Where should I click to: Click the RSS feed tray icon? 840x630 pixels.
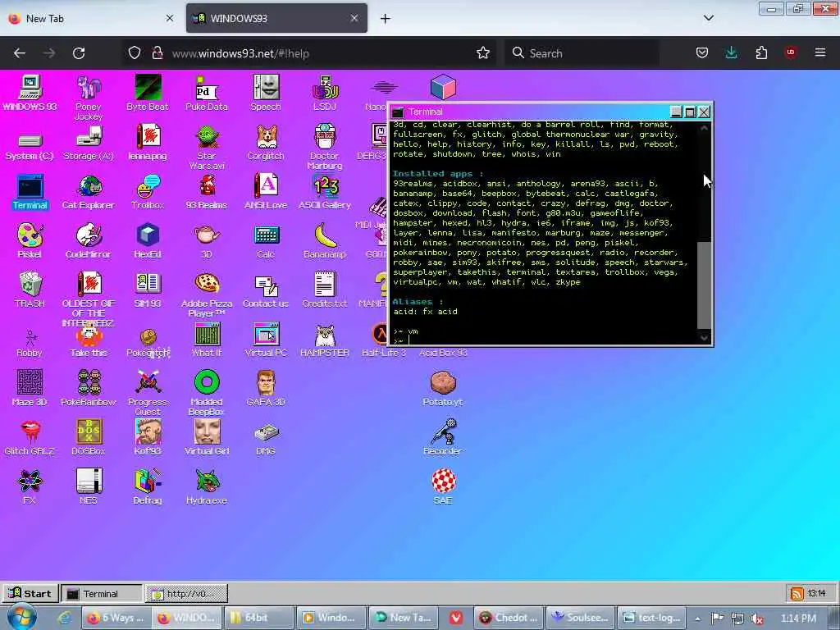click(797, 593)
